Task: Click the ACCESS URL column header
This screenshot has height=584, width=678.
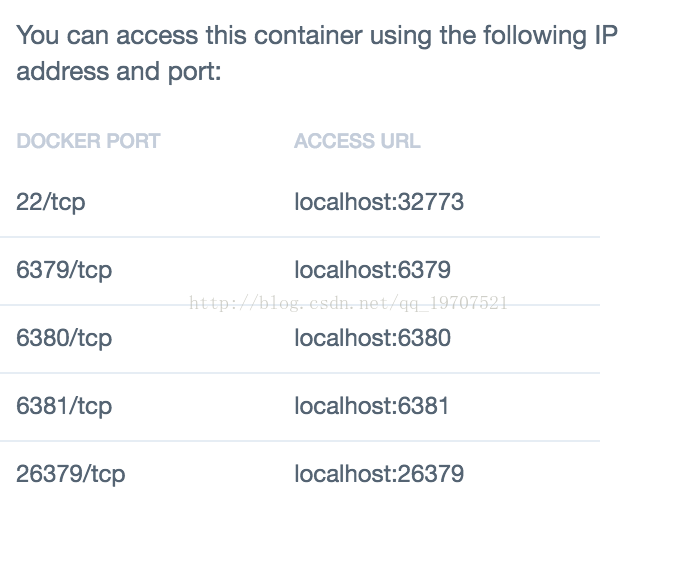Action: (x=357, y=141)
